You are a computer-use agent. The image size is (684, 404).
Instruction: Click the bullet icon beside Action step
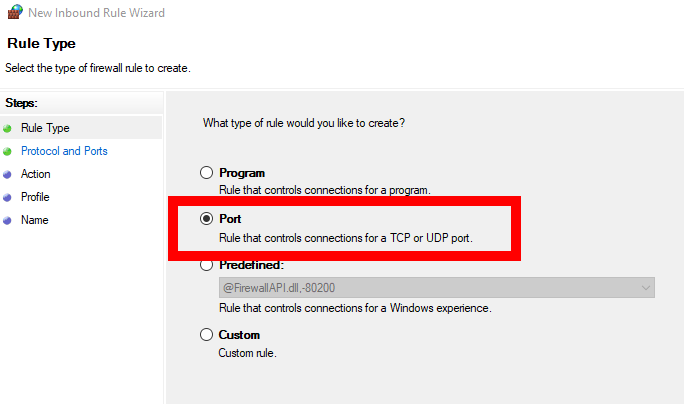(8, 174)
